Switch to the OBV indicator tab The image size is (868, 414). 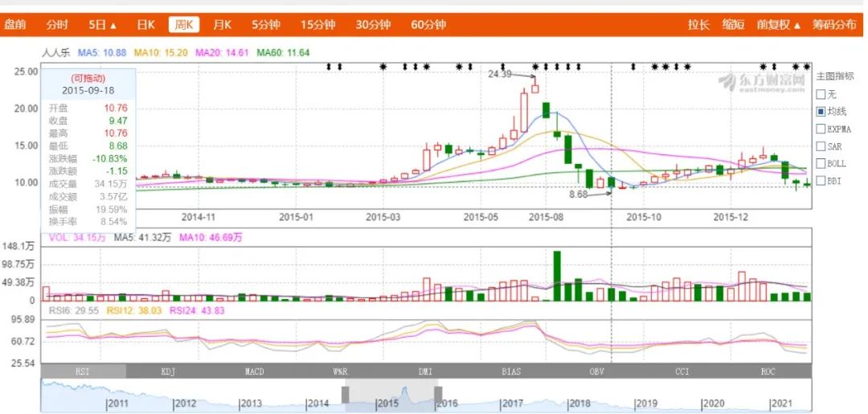pos(596,371)
